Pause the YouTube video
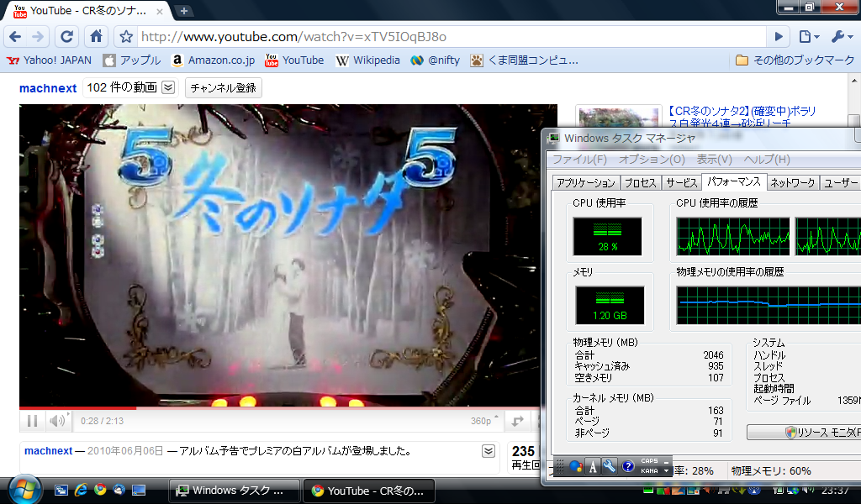The image size is (861, 504). pos(33,421)
